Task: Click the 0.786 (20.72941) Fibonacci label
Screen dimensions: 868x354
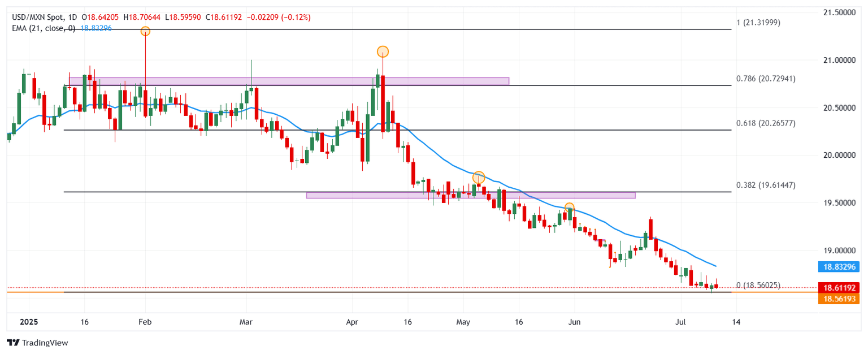Action: [765, 79]
